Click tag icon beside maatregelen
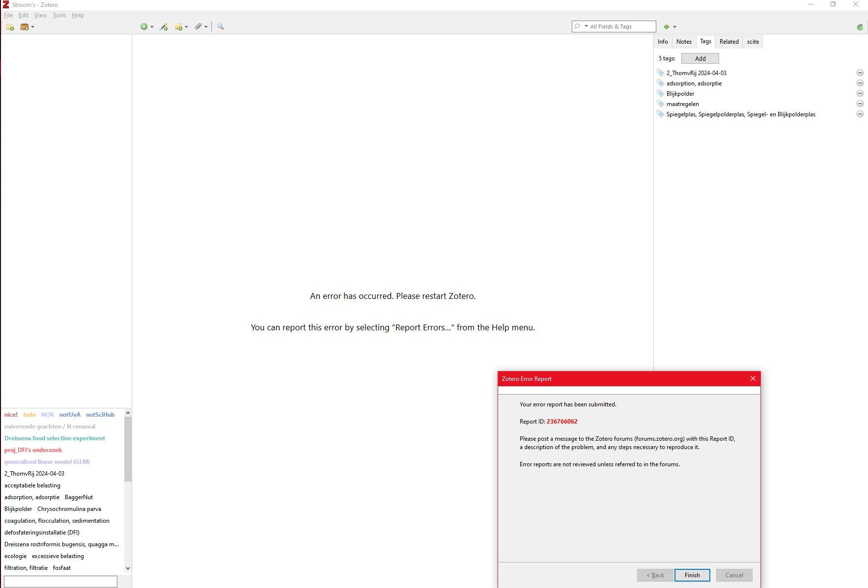 pos(661,104)
